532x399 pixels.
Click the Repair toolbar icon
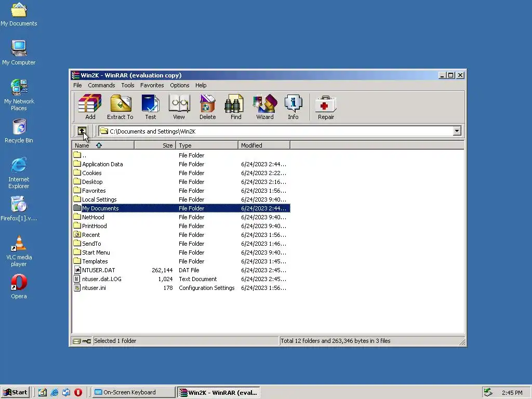point(326,107)
